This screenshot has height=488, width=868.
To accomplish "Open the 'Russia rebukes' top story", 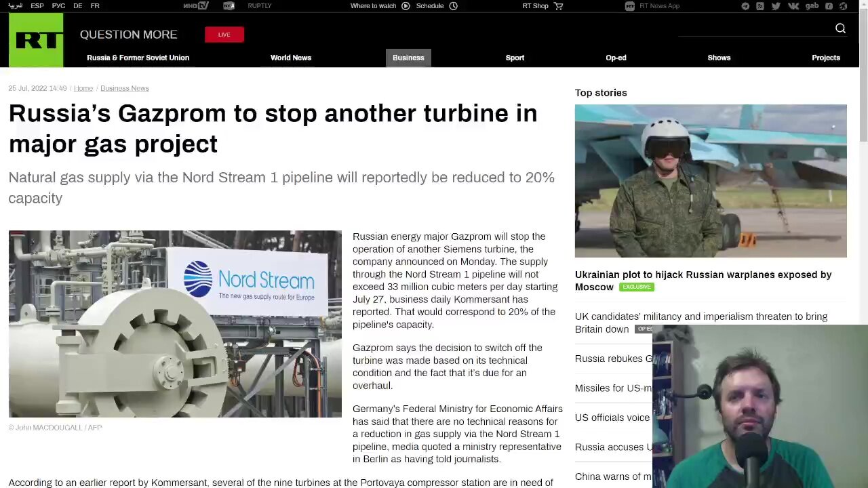I will (614, 359).
